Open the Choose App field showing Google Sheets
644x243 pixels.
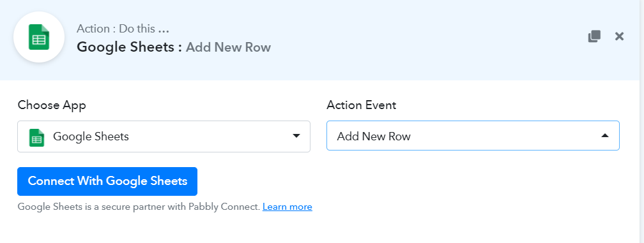coord(164,136)
